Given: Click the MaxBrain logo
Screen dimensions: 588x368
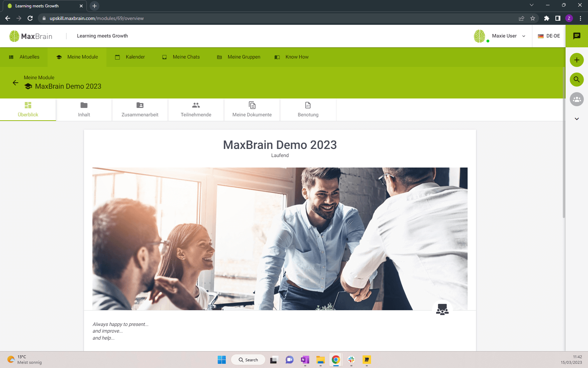Looking at the screenshot, I should click(x=31, y=36).
